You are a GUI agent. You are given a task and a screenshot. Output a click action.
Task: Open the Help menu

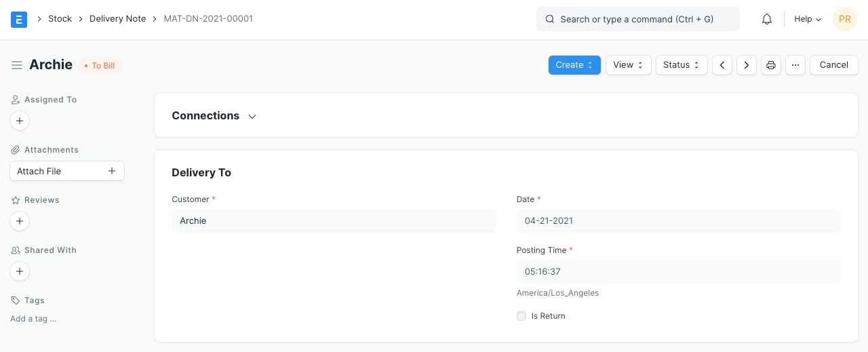[808, 19]
